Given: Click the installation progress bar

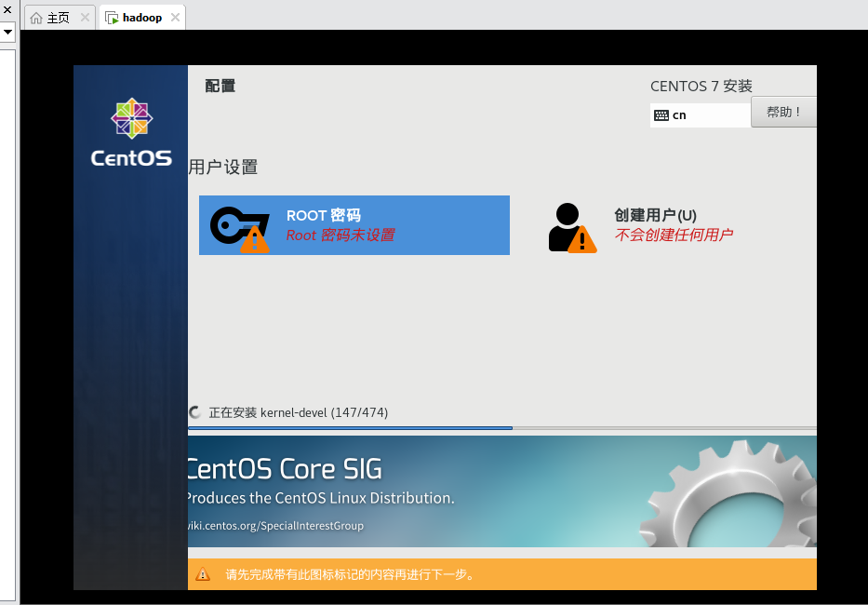Looking at the screenshot, I should point(502,428).
